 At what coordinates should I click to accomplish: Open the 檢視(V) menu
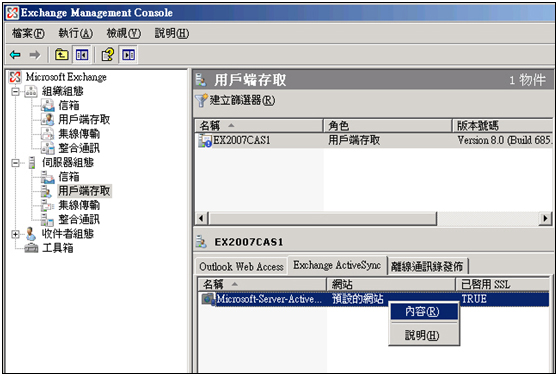(124, 33)
